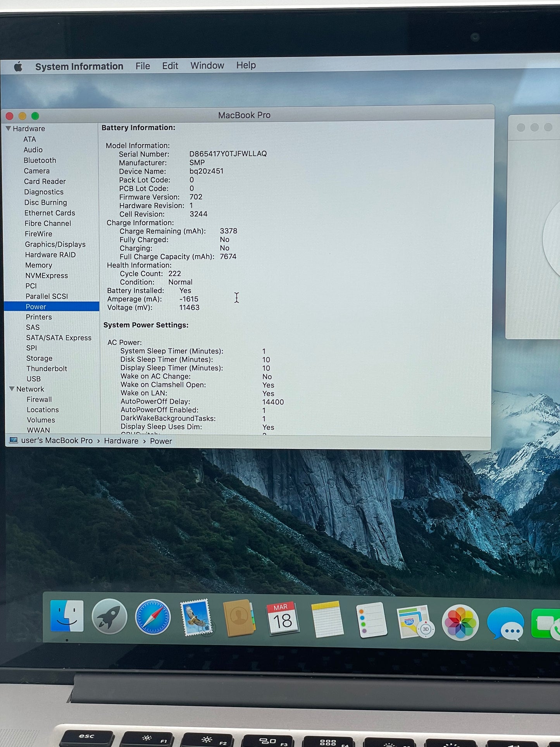
Task: Select Parallel SCSI in the sidebar
Action: click(47, 296)
